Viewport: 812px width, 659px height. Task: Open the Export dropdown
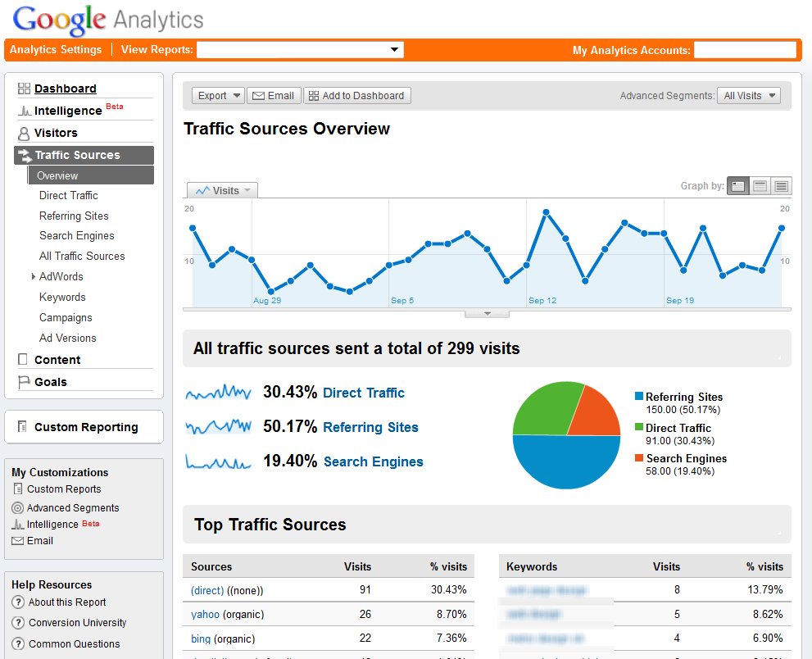click(x=218, y=96)
